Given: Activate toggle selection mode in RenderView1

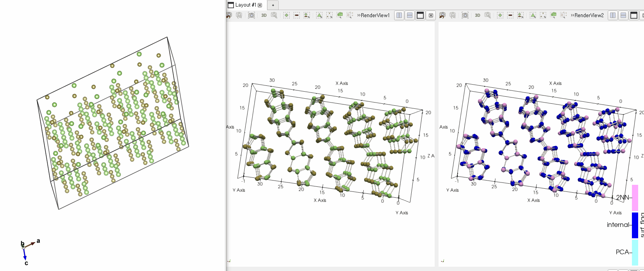Looking at the screenshot, I should point(307,15).
